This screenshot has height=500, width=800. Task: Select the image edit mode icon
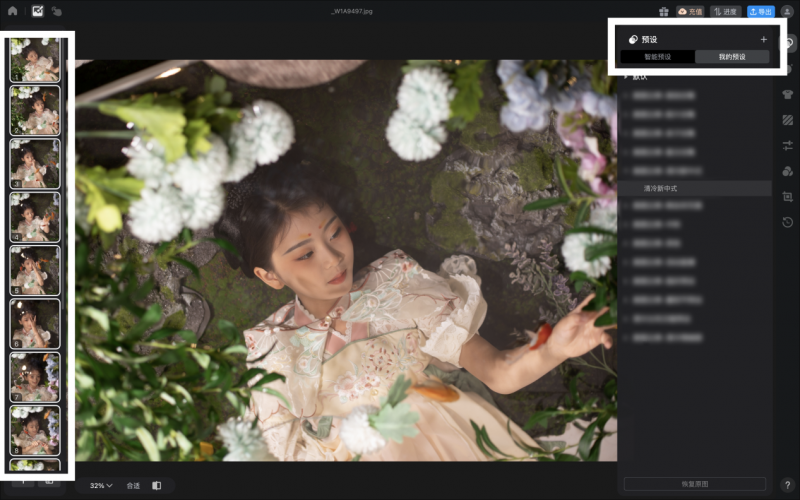[37, 11]
